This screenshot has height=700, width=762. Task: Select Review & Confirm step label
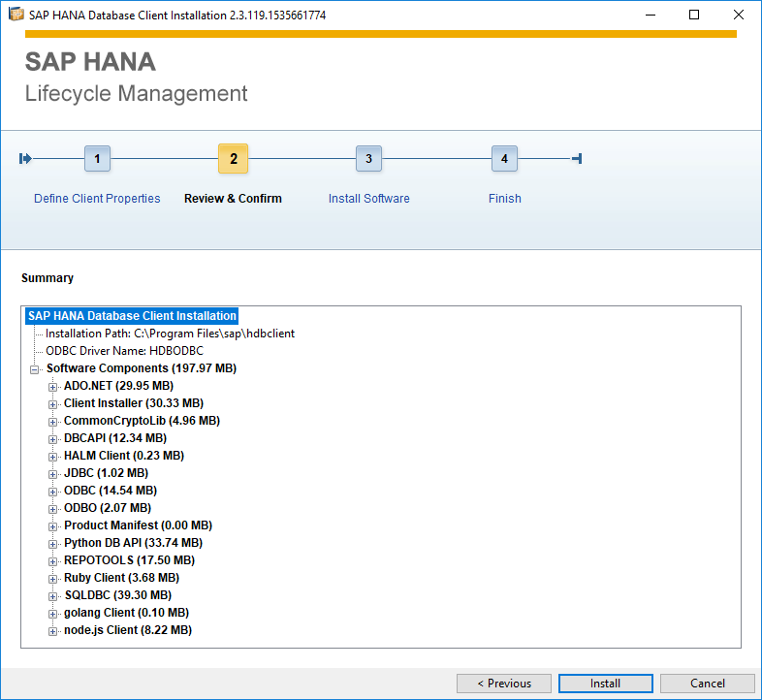(234, 199)
